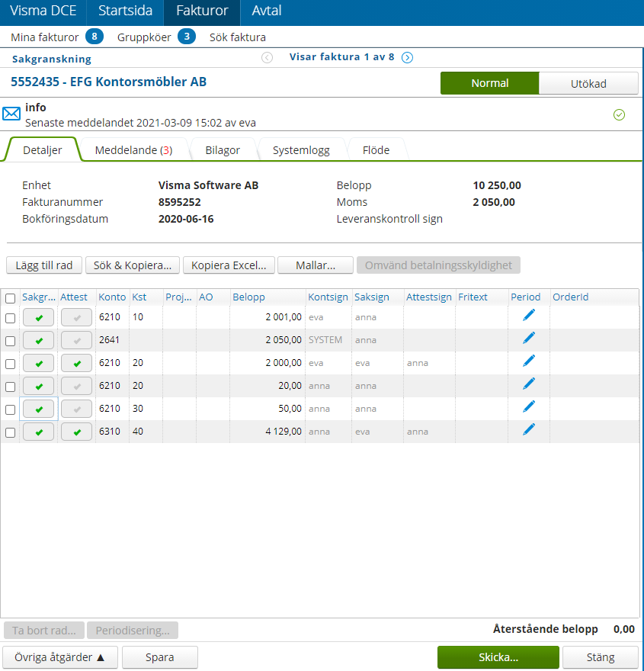The image size is (644, 671).
Task: Toggle Attest check for the 2 001,00 row
Action: (76, 317)
